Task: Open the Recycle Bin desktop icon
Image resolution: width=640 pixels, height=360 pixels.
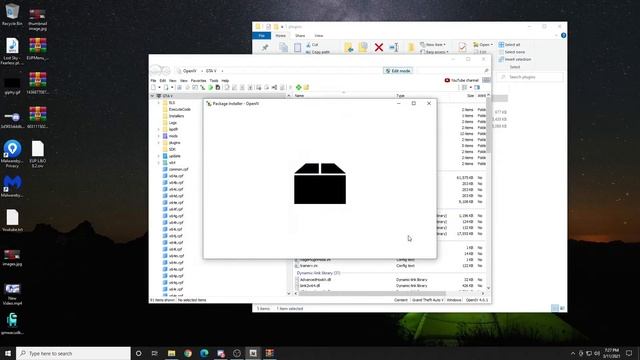Action: pyautogui.click(x=12, y=15)
